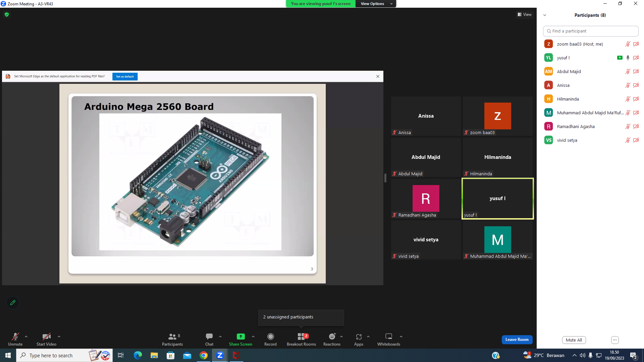Toggle mute for Hilmaninda in participant list
The image size is (644, 362).
[x=628, y=99]
